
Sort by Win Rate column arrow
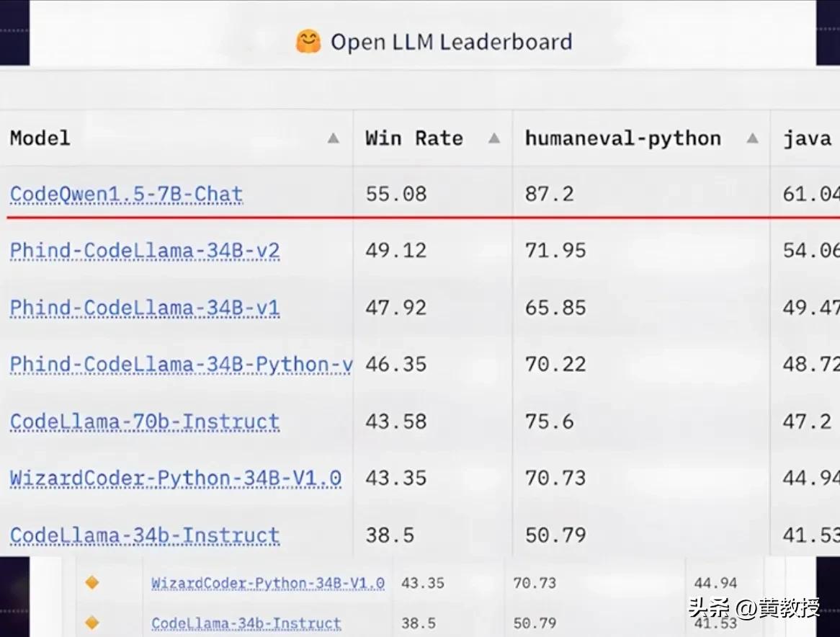point(494,138)
